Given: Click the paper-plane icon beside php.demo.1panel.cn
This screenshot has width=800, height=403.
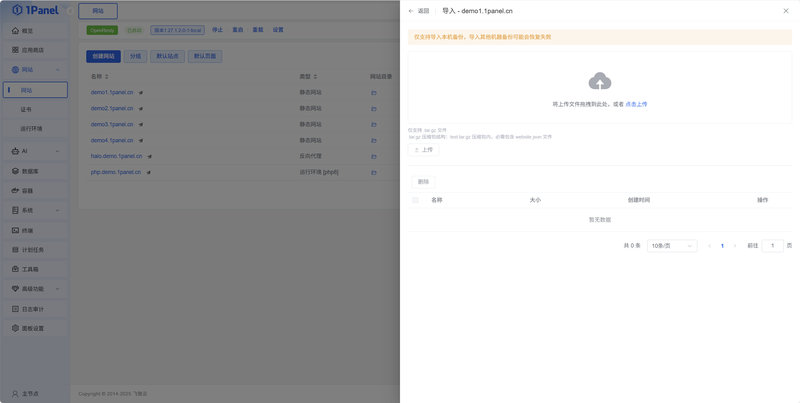Looking at the screenshot, I should (148, 172).
